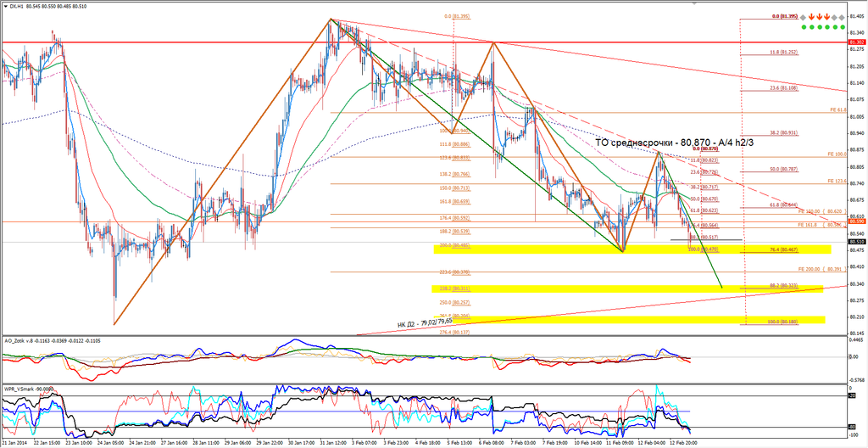Click the '24 Jan 05:00' time label
This screenshot has height=448, width=868.
tap(109, 443)
